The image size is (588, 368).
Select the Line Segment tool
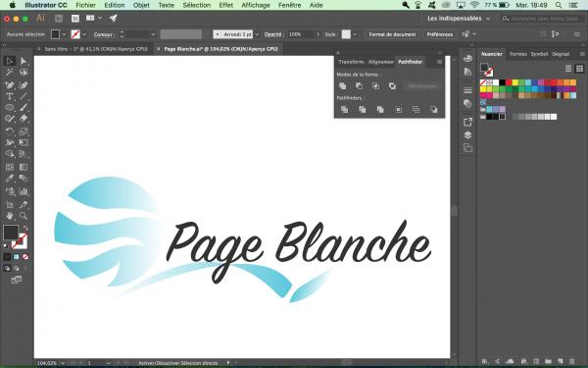(x=24, y=96)
